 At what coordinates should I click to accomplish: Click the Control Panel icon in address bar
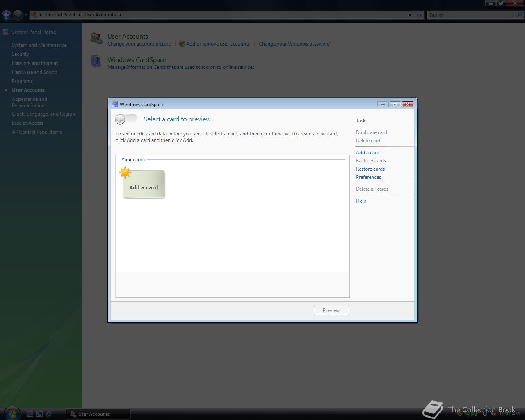pos(34,15)
